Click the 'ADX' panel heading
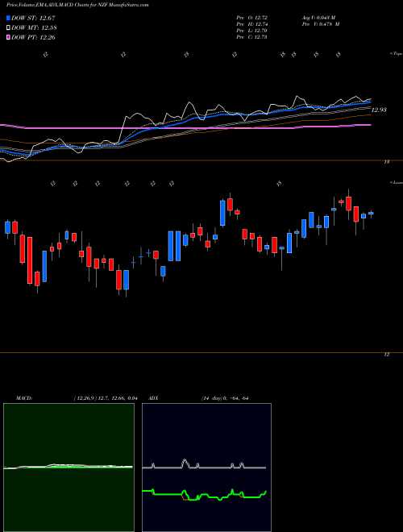 coord(153,398)
